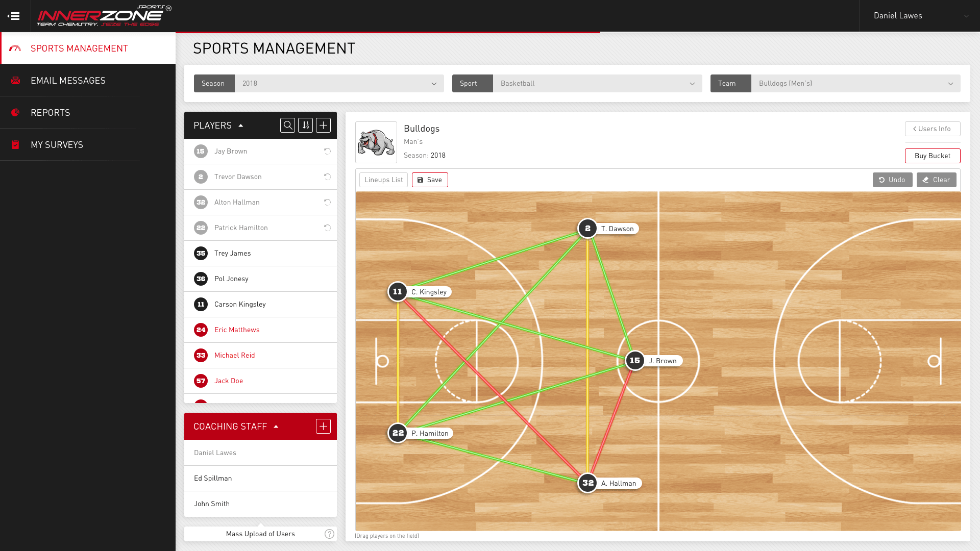Image resolution: width=980 pixels, height=551 pixels.
Task: Open the Season 2018 dropdown
Action: coord(339,84)
